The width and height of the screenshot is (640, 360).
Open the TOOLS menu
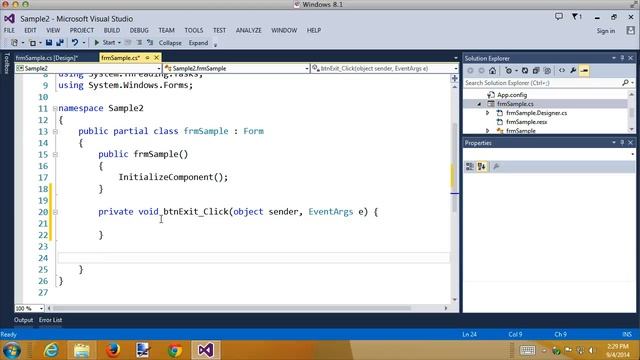point(193,30)
